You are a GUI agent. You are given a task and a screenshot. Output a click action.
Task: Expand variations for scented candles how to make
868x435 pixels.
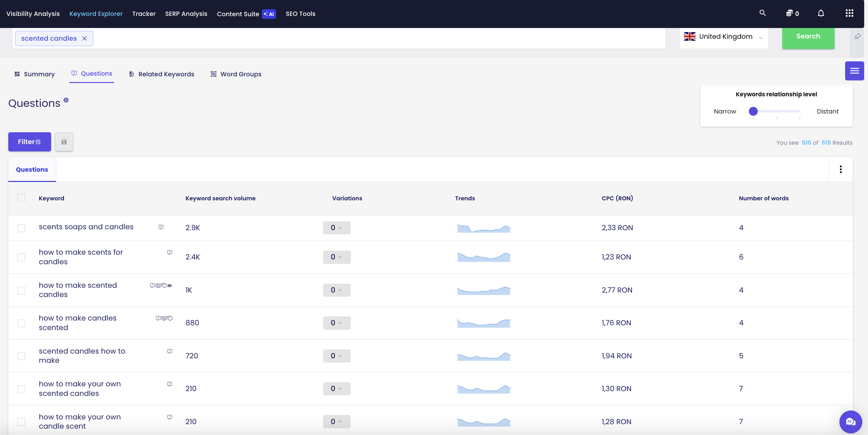coord(336,356)
